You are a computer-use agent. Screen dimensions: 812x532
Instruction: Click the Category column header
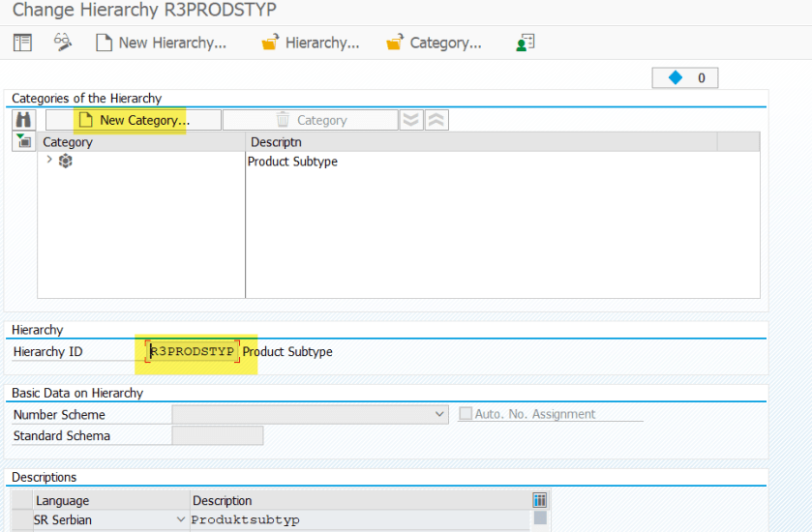141,142
